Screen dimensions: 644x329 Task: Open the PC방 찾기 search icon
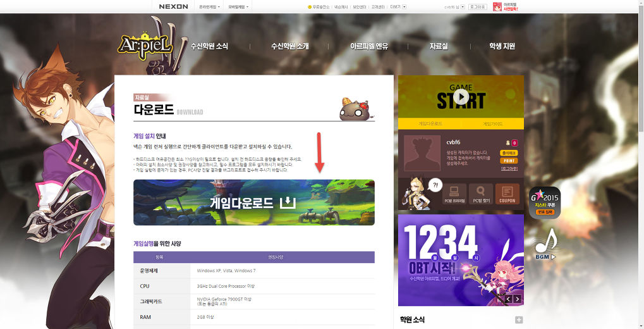pyautogui.click(x=480, y=194)
